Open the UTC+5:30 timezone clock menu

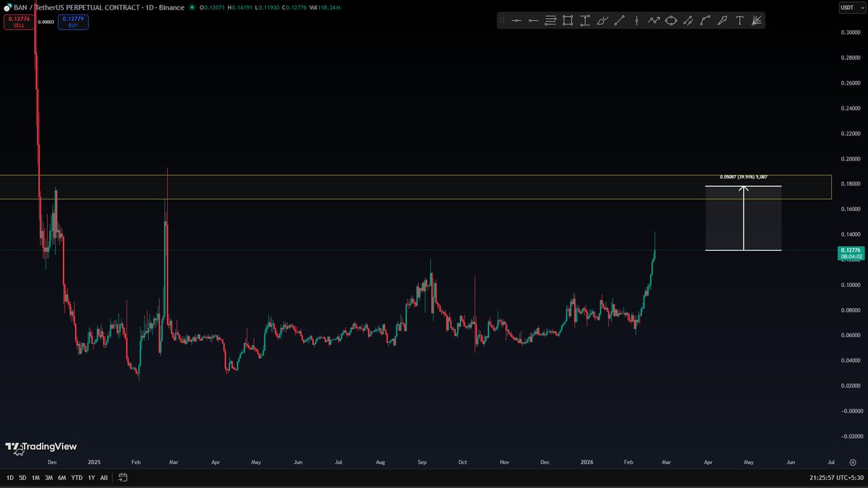pos(837,478)
